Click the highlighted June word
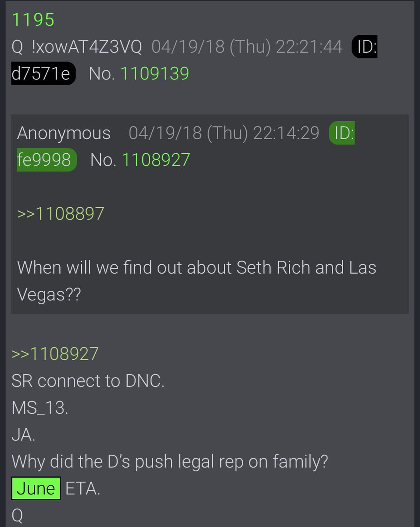 click(x=36, y=489)
